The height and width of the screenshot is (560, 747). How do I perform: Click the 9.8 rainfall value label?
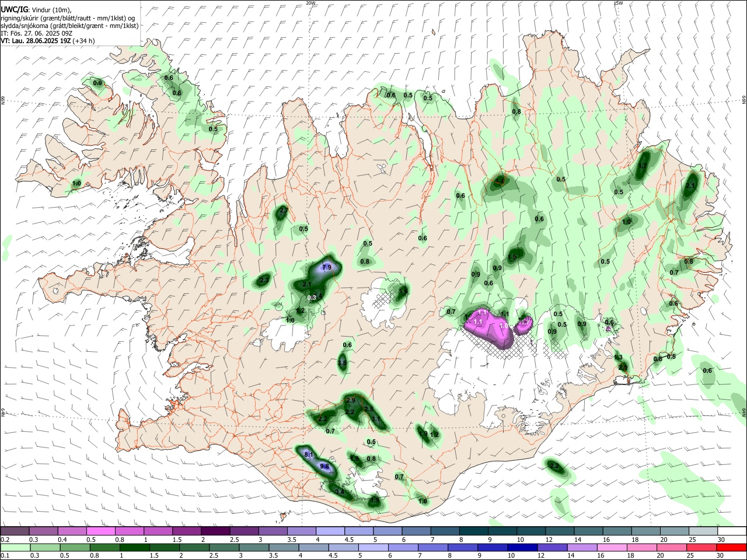[x=325, y=467]
